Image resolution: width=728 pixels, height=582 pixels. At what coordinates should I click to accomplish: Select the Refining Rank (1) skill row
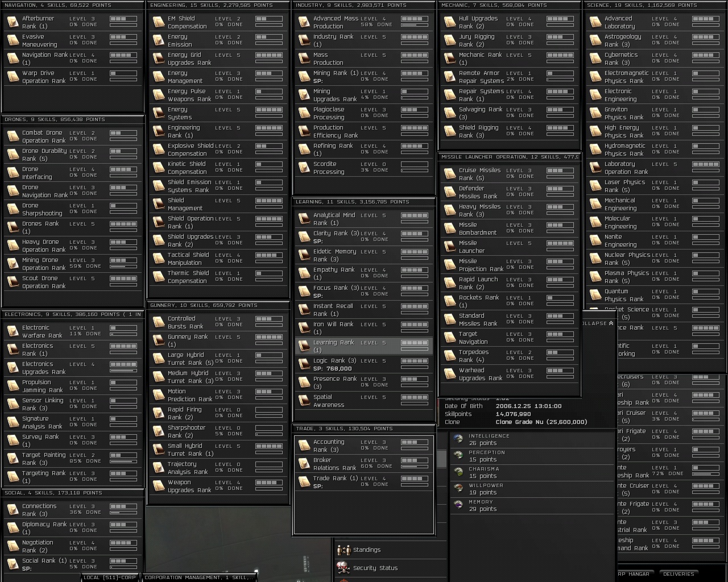pyautogui.click(x=365, y=149)
